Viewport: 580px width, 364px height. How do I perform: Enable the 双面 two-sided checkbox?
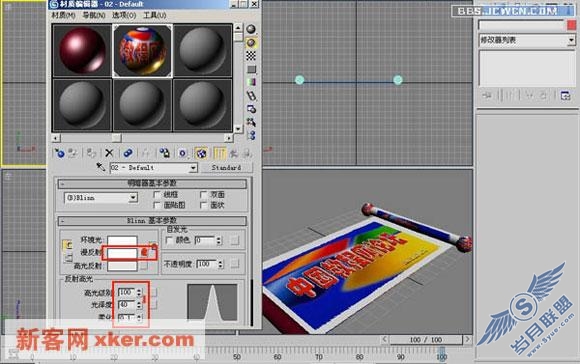203,194
